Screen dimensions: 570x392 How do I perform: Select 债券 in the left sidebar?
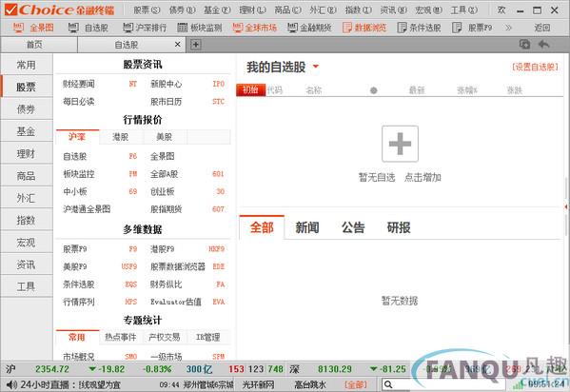[27, 109]
